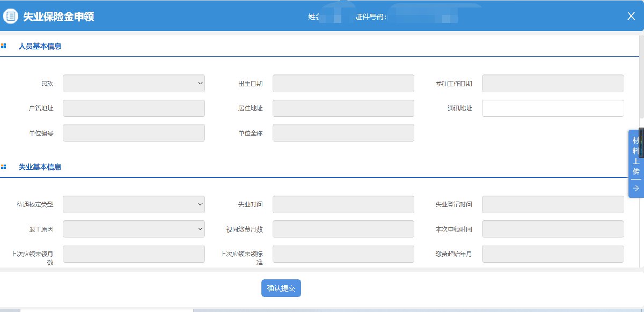Open the 待遇核定类型 dropdown
This screenshot has width=644, height=312.
134,204
